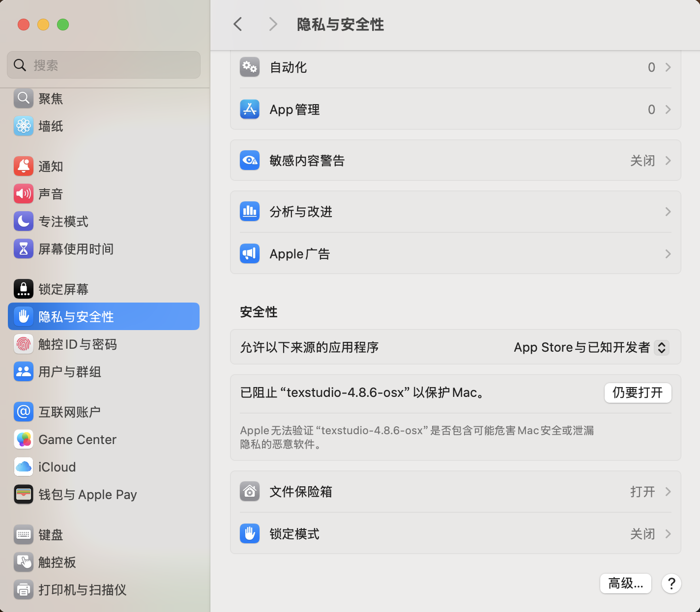Image resolution: width=700 pixels, height=612 pixels.
Task: Click the FileVault (文件保险箱) house icon
Action: point(250,492)
